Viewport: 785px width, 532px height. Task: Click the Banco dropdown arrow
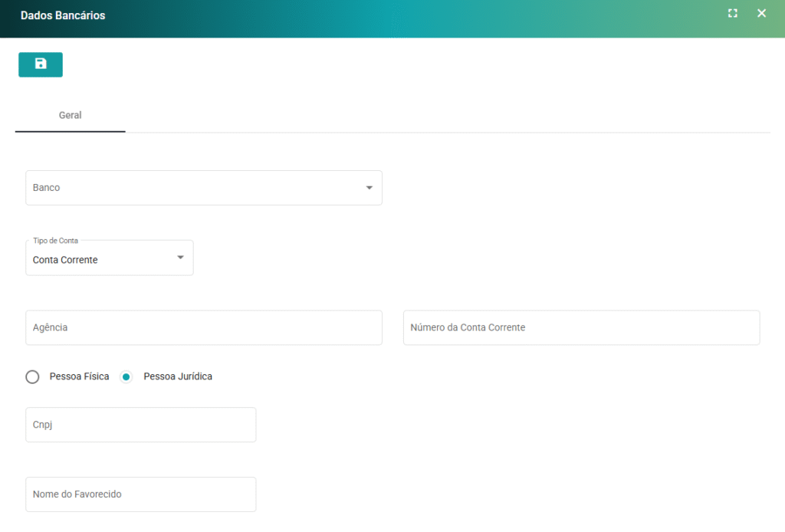coord(369,188)
